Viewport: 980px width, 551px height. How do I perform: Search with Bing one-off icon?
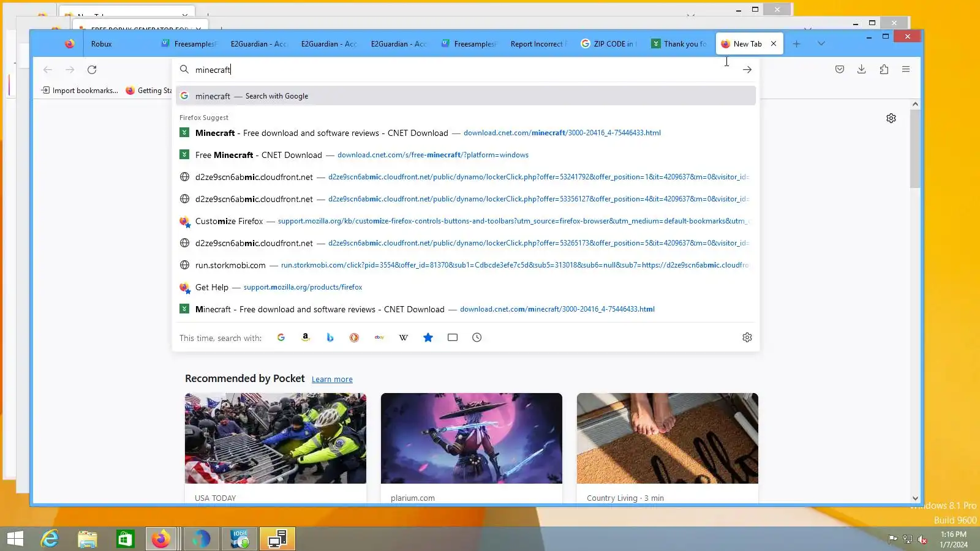[330, 337]
